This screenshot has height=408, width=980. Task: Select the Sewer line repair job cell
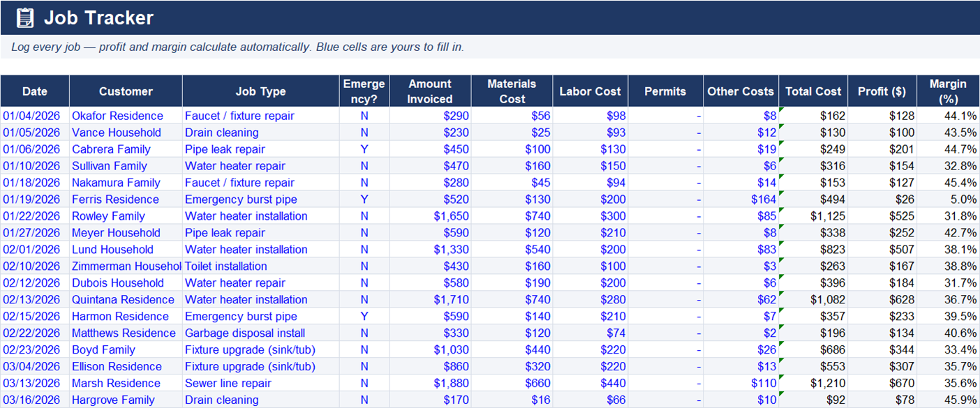[261, 384]
